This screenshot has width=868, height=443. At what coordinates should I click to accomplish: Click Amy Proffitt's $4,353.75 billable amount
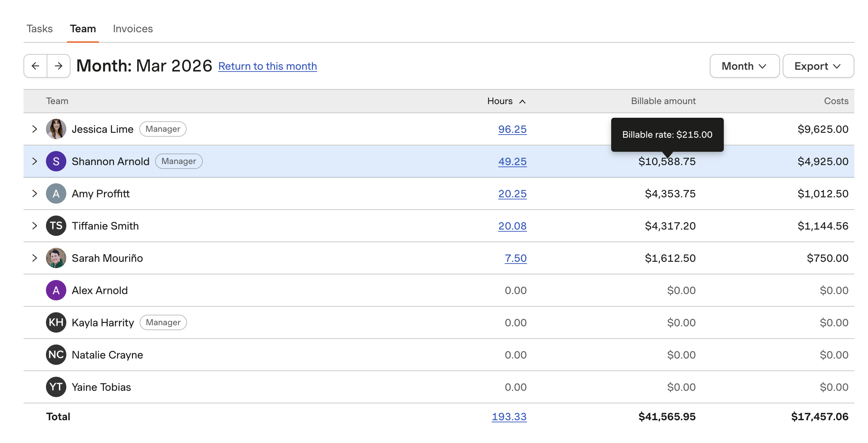[x=670, y=194]
